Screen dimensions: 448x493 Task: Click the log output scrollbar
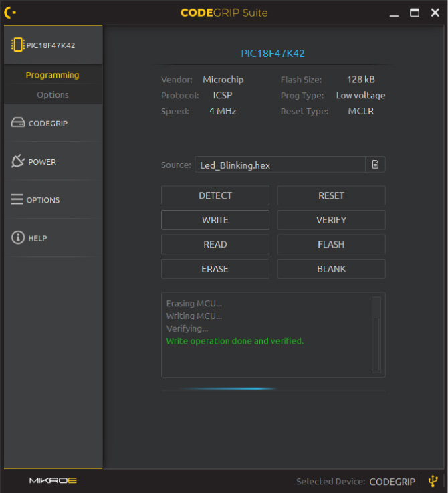[x=376, y=334]
